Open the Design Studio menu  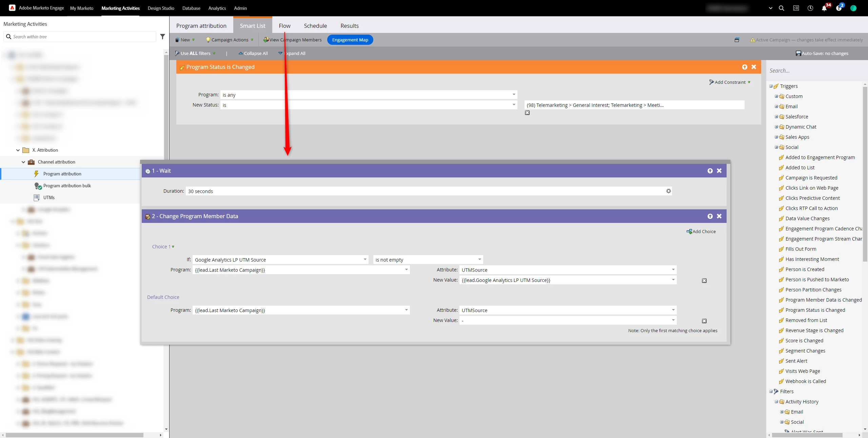161,8
